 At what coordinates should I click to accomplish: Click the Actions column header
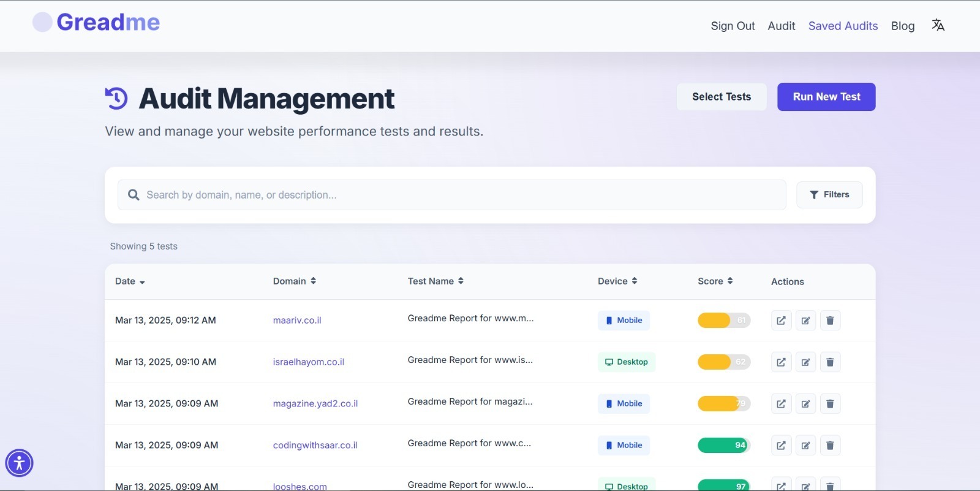(x=788, y=282)
